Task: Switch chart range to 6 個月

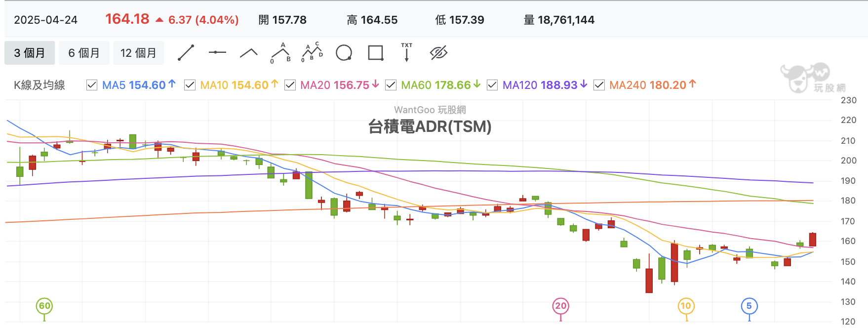Action: click(x=84, y=53)
